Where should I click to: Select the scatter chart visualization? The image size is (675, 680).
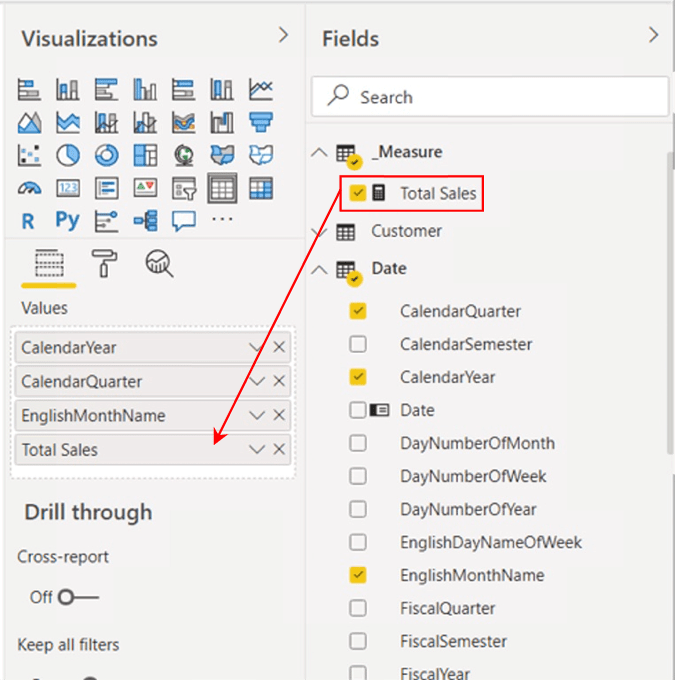tap(30, 155)
